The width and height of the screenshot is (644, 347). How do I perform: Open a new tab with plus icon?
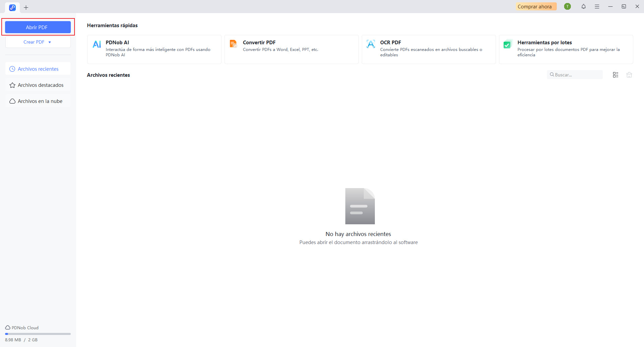point(26,7)
